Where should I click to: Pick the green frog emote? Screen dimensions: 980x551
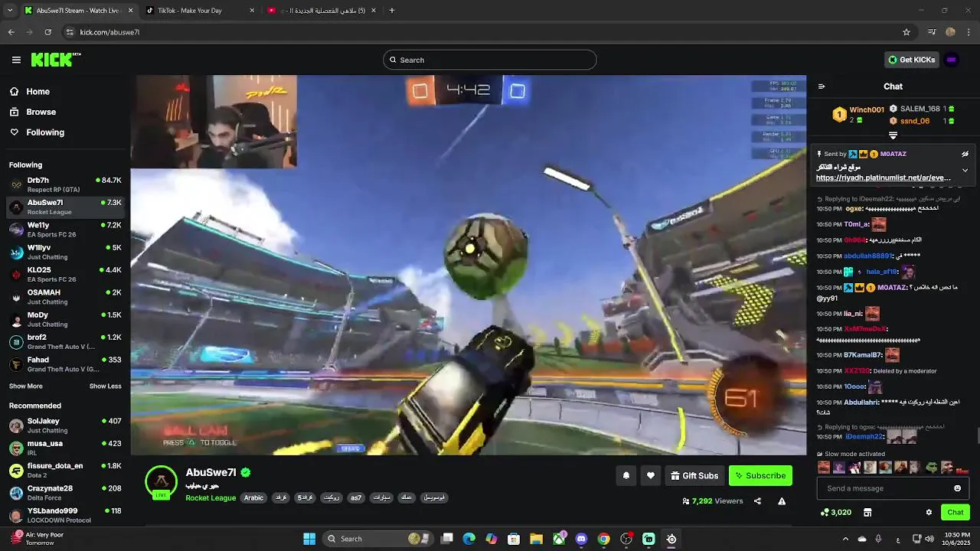[x=931, y=468]
